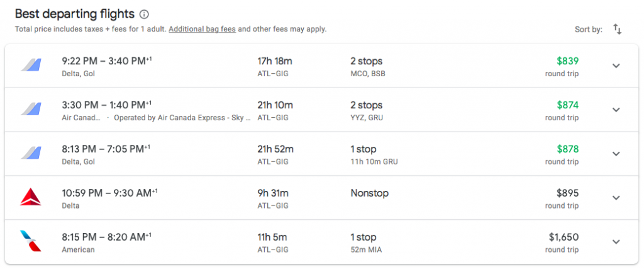Screen dimensions: 644x269
Task: Expand the $895 nonstop Delta flight
Action: [x=616, y=198]
